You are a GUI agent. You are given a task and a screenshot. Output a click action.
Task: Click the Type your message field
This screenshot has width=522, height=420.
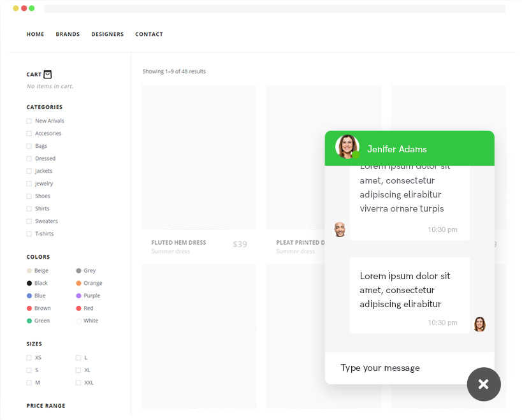coord(395,368)
